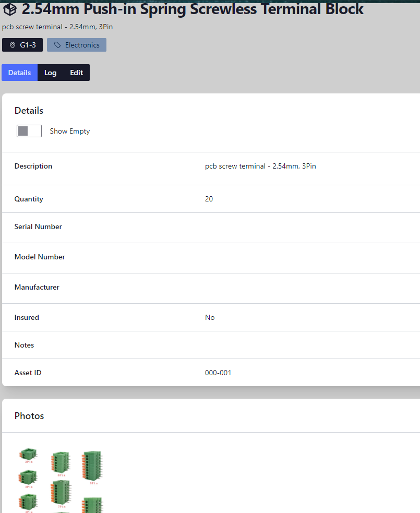
Task: Click the Asset ID value 000-001
Action: click(x=218, y=373)
